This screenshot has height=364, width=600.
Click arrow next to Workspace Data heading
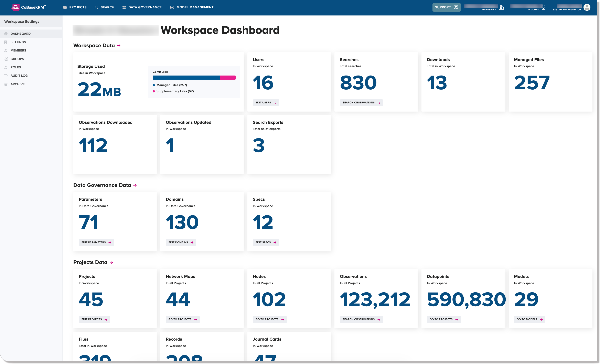(119, 46)
